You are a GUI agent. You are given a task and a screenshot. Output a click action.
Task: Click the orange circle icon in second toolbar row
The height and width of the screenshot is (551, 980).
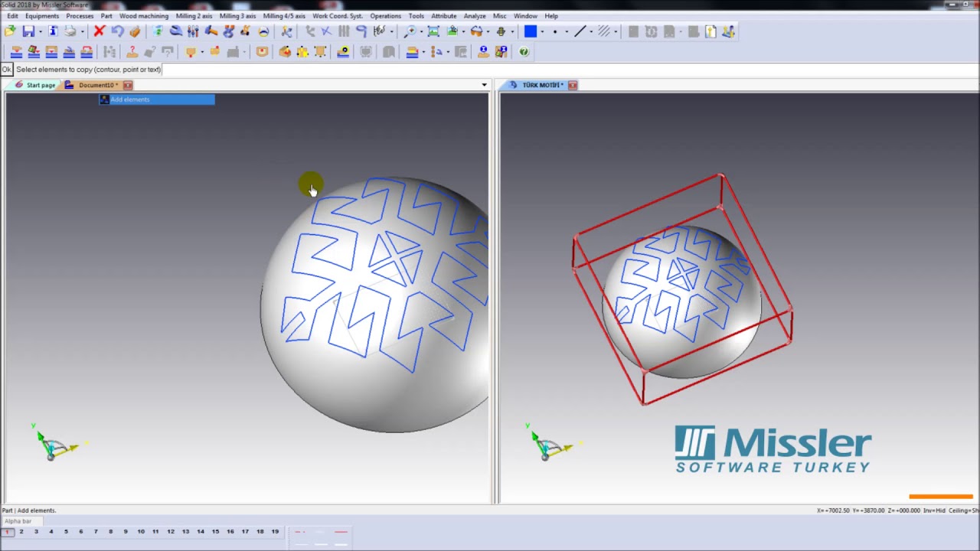click(262, 52)
